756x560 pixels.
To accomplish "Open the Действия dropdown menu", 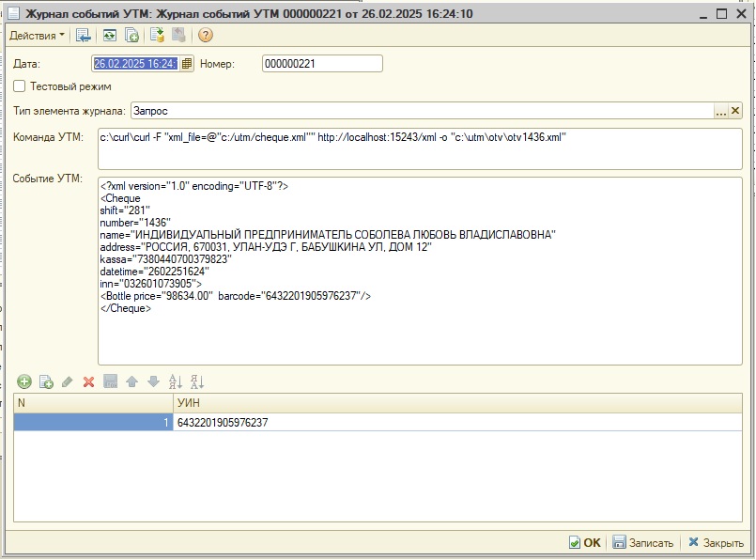I will point(37,35).
